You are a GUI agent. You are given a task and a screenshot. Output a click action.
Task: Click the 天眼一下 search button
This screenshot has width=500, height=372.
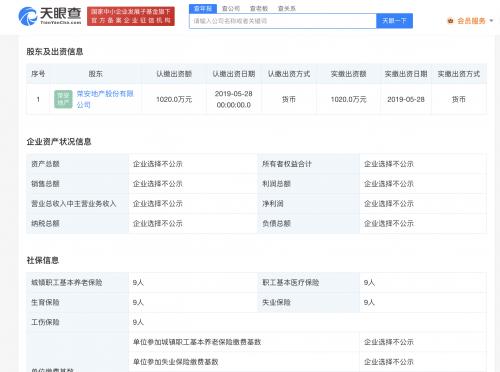tap(394, 21)
